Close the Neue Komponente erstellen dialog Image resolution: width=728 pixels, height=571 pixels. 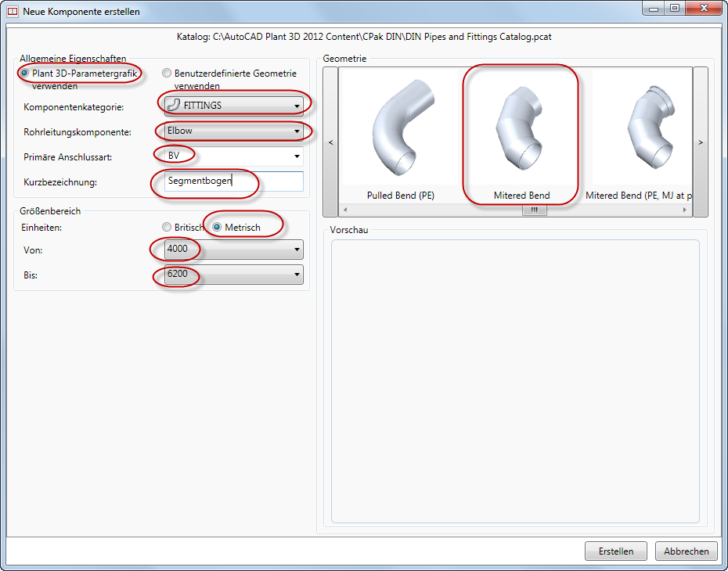click(x=704, y=8)
